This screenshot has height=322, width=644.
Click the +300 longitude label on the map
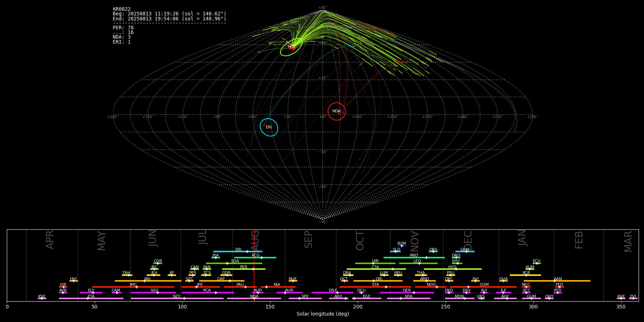pyautogui.click(x=392, y=117)
